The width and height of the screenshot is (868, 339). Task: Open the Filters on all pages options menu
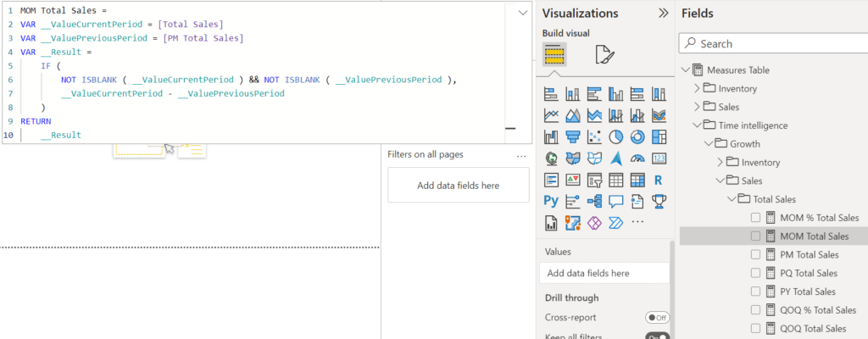(x=521, y=156)
